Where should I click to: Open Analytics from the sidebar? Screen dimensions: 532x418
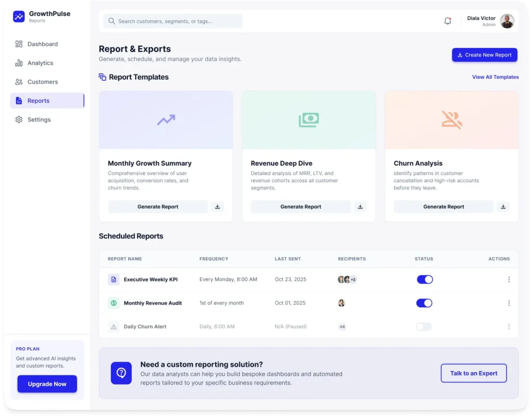(x=18, y=63)
